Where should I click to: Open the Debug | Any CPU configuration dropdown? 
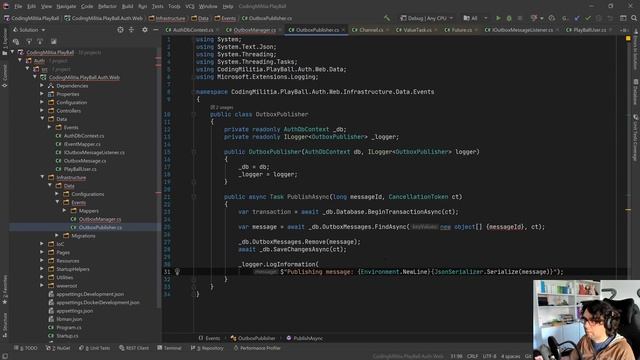click(427, 18)
